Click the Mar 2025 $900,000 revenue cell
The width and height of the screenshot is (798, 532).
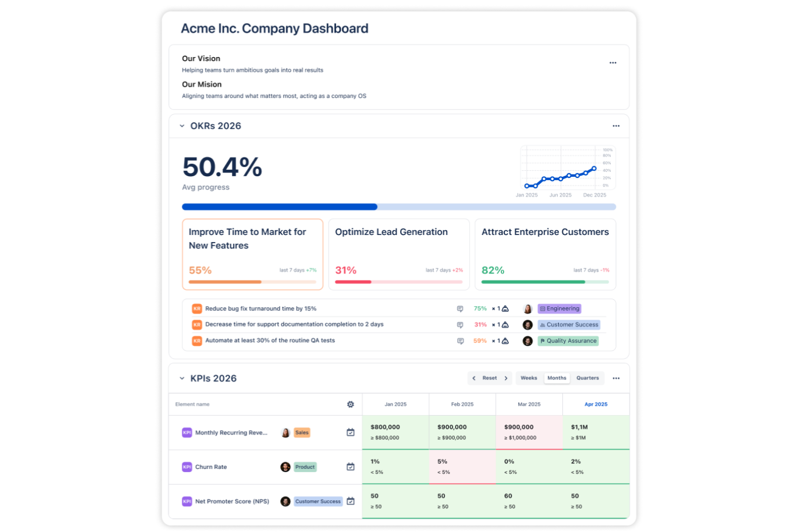pos(529,432)
